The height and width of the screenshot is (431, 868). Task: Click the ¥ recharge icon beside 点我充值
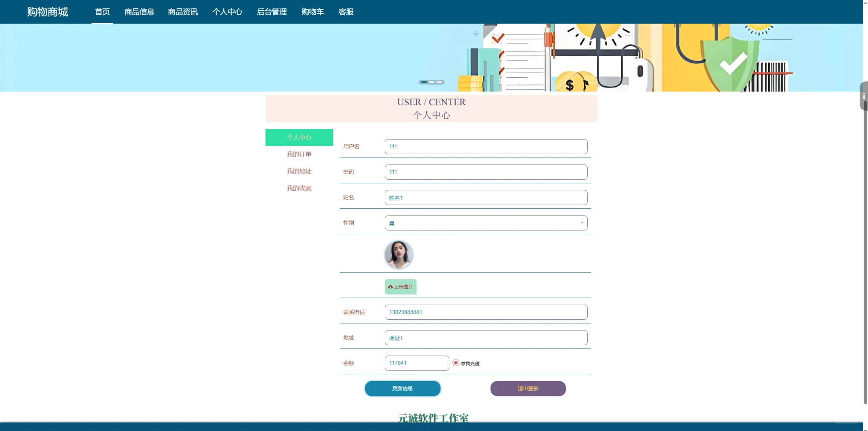point(455,363)
